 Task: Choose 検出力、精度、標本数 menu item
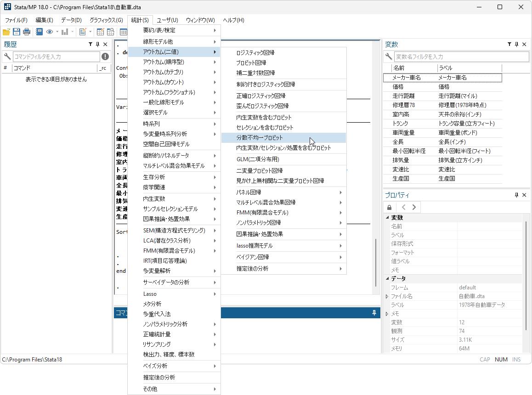click(174, 354)
